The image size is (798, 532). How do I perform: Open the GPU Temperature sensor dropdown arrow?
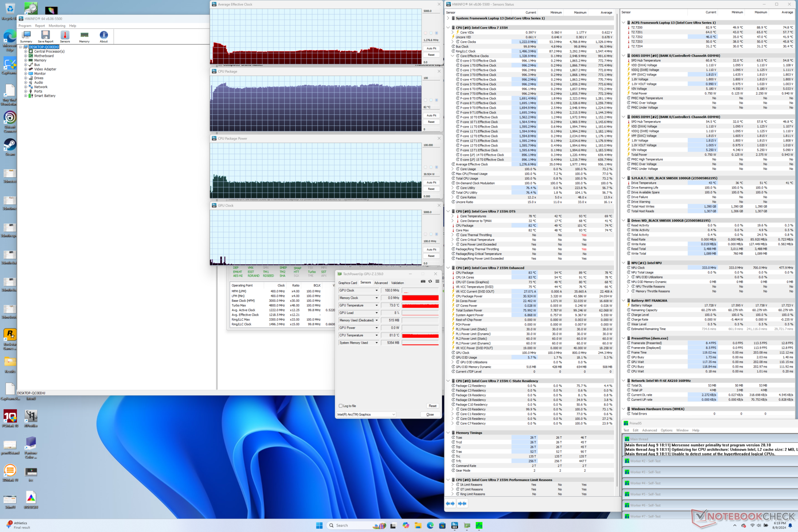pos(377,305)
